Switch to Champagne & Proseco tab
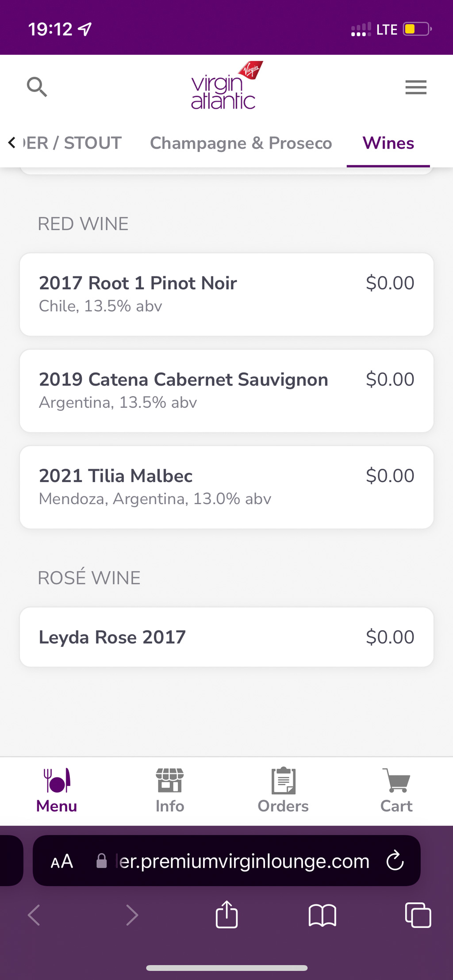 coord(241,143)
